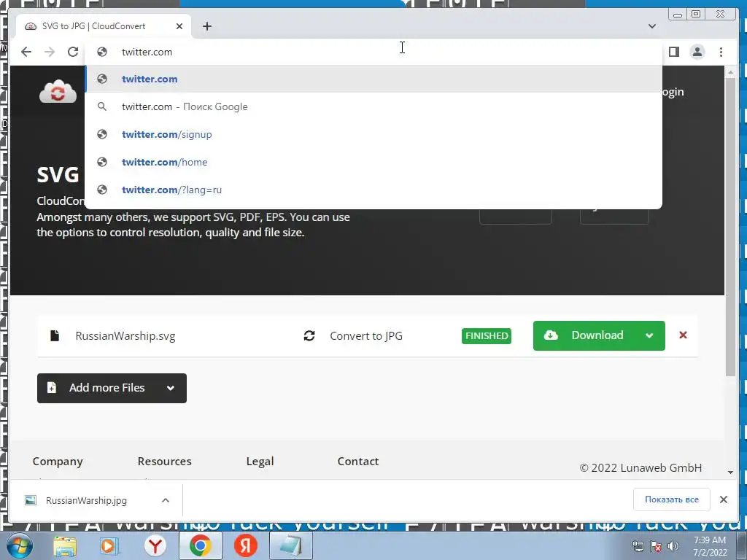Expand the Add more Files dropdown arrow
The image size is (747, 560).
171,388
